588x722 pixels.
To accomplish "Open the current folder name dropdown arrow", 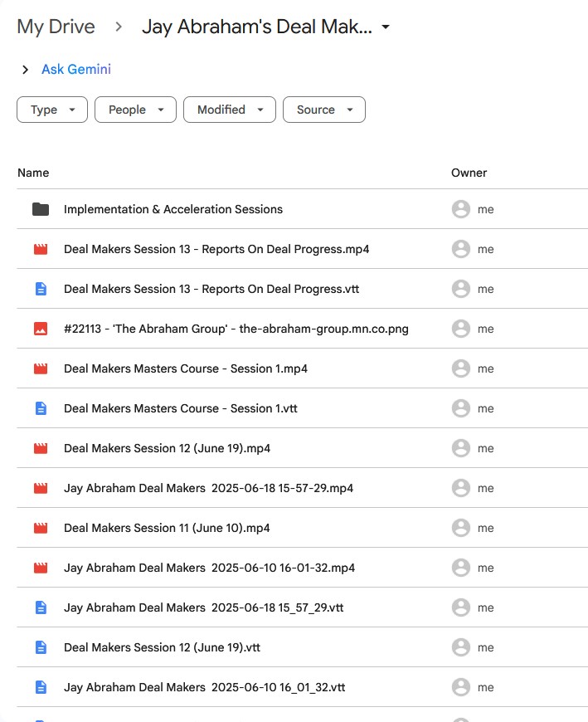I will click(386, 27).
